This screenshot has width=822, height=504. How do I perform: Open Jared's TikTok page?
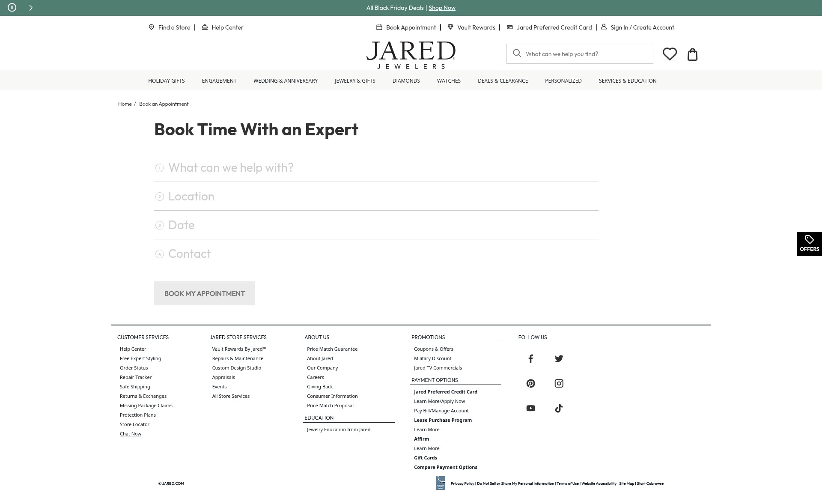[559, 408]
